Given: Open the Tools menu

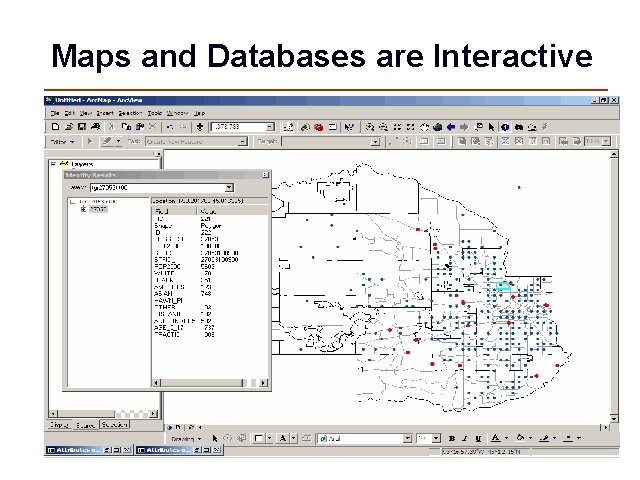Looking at the screenshot, I should (155, 113).
